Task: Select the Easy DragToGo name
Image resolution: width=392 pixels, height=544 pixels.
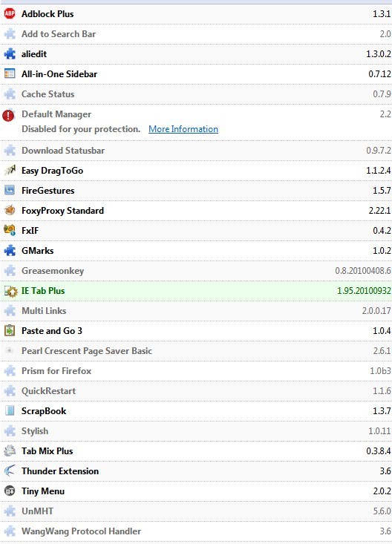Action: [53, 171]
